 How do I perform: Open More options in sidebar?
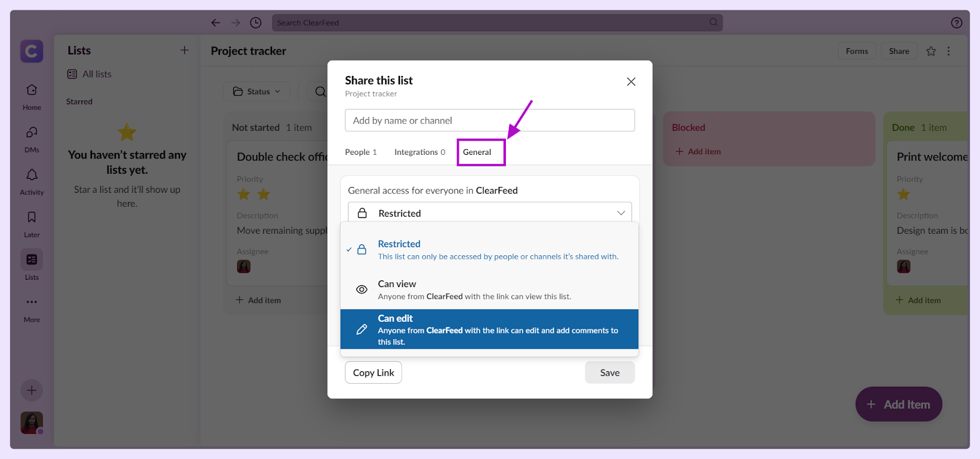click(32, 309)
